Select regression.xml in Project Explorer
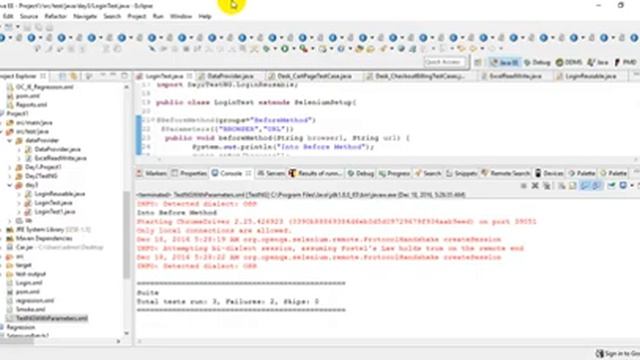This screenshot has width=640, height=360. click(x=35, y=300)
